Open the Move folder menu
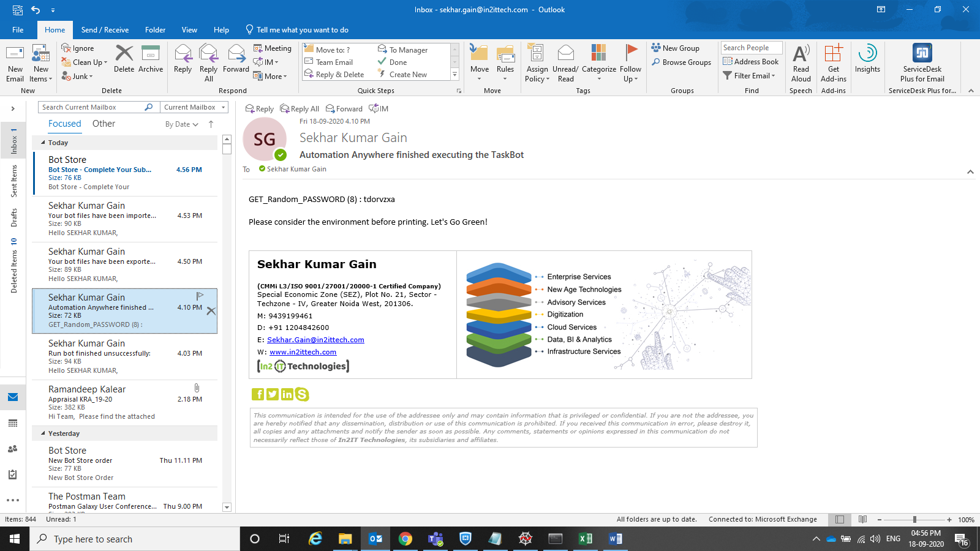This screenshot has width=980, height=551. [480, 63]
